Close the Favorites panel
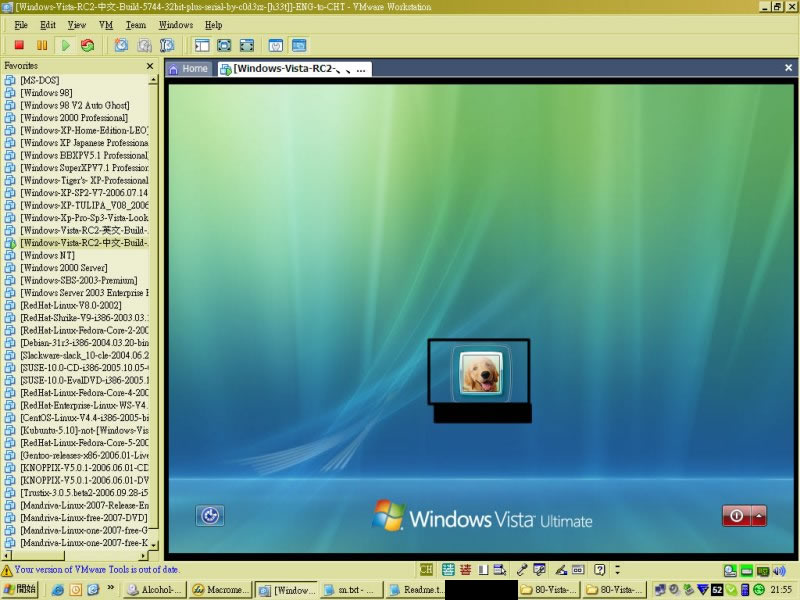Image resolution: width=800 pixels, height=600 pixels. coord(149,66)
